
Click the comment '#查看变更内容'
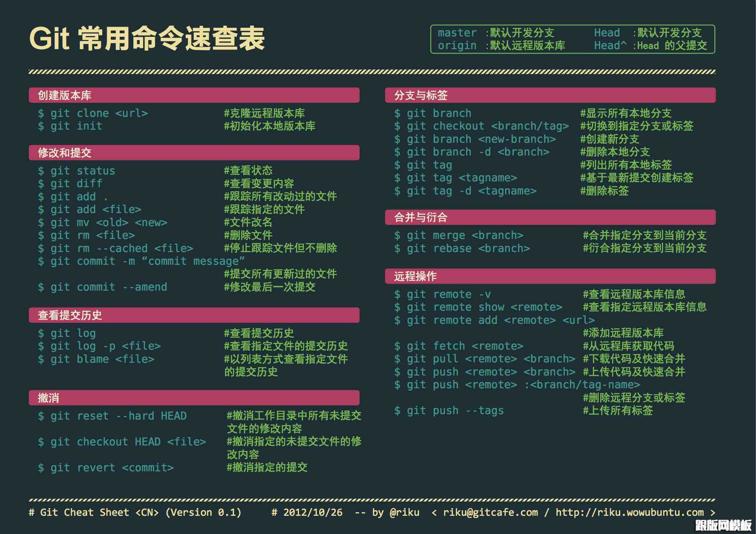pos(259,184)
